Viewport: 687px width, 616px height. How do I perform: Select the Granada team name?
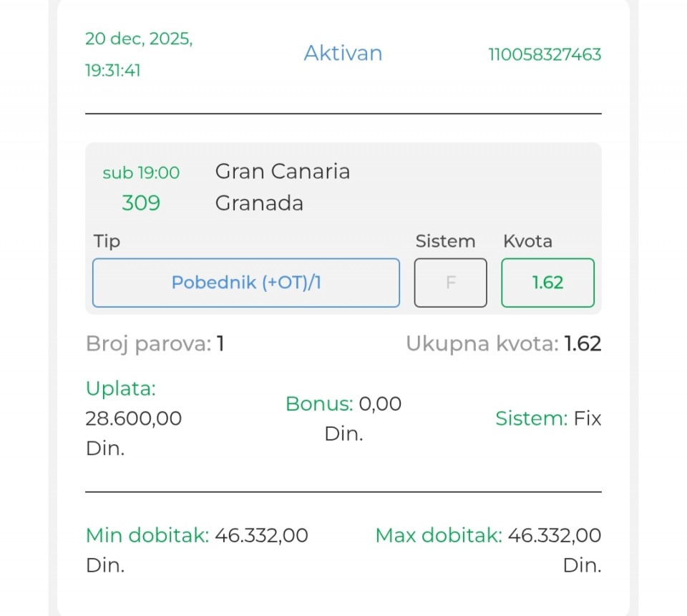pyautogui.click(x=259, y=203)
